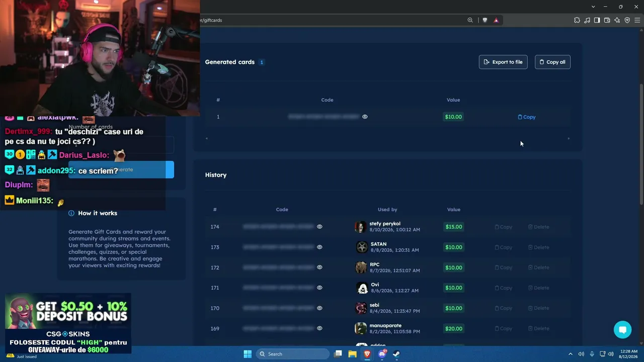This screenshot has width=644, height=362.
Task: Click the How it works info icon
Action: (71, 213)
